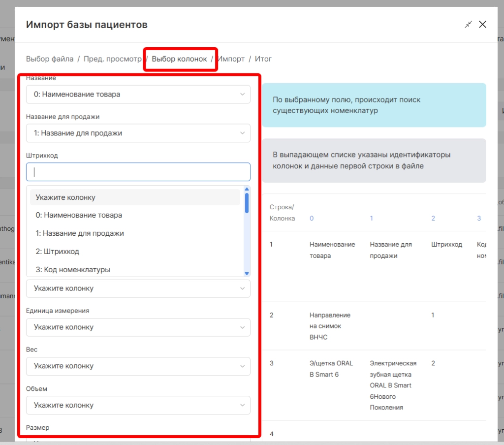This screenshot has height=445, width=504.
Task: Pick '3: Код номенклатуры' from dropdown list
Action: tap(73, 270)
